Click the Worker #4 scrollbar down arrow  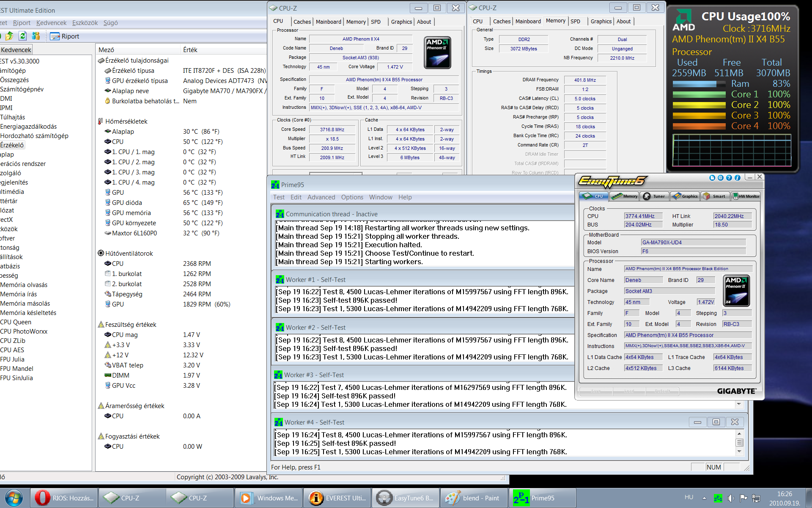[x=739, y=452]
